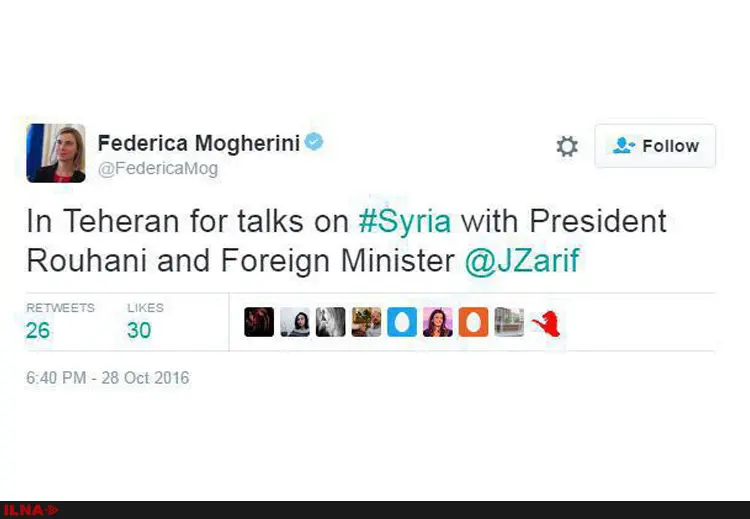Open the gear settings icon
The height and width of the screenshot is (519, 750).
coord(567,146)
